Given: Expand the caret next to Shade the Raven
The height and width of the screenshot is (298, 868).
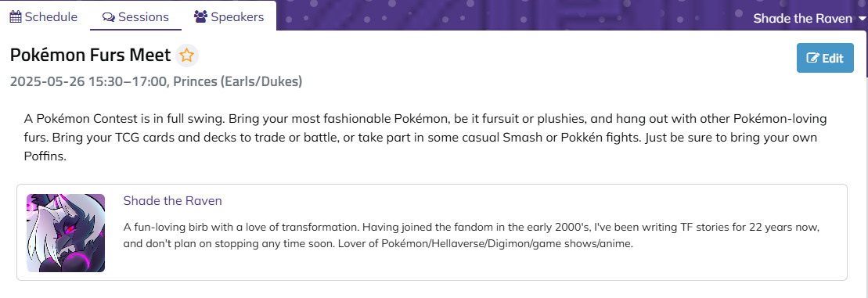Looking at the screenshot, I should point(862,19).
